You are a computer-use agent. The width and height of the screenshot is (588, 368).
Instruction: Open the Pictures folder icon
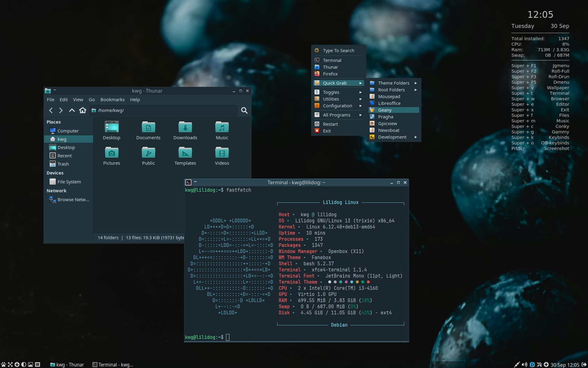(x=111, y=153)
